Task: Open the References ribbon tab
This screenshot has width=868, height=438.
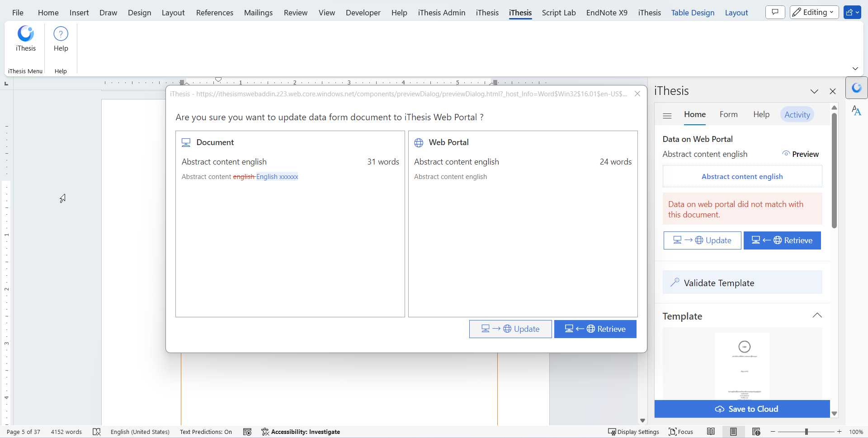Action: point(215,13)
